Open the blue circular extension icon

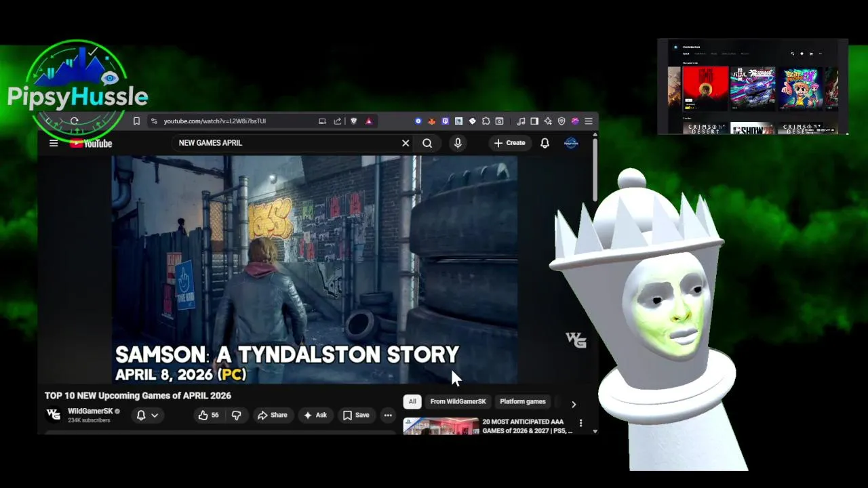coord(418,121)
